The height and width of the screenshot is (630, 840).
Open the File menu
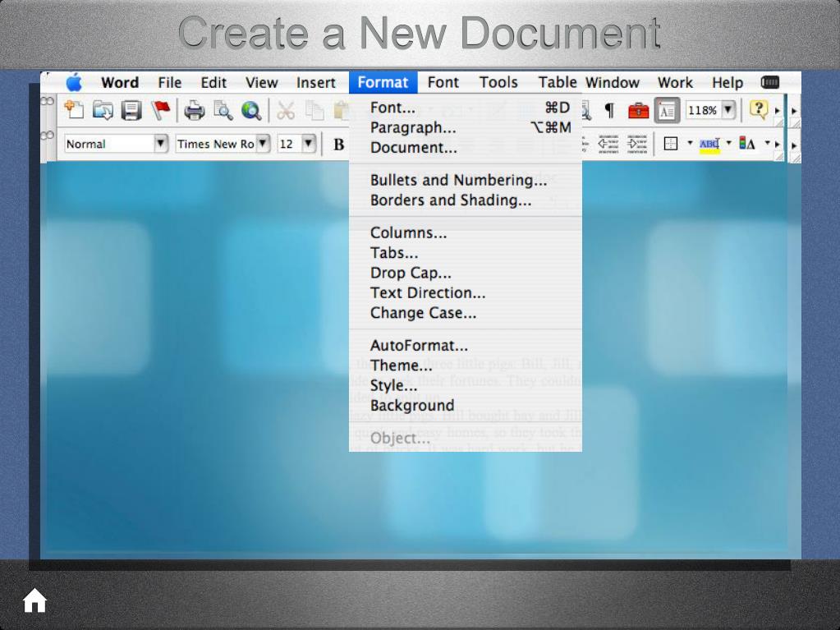pyautogui.click(x=170, y=82)
